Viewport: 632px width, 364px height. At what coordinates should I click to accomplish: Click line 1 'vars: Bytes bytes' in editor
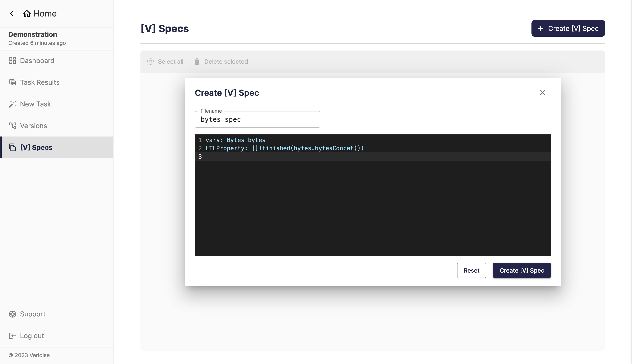tap(235, 140)
